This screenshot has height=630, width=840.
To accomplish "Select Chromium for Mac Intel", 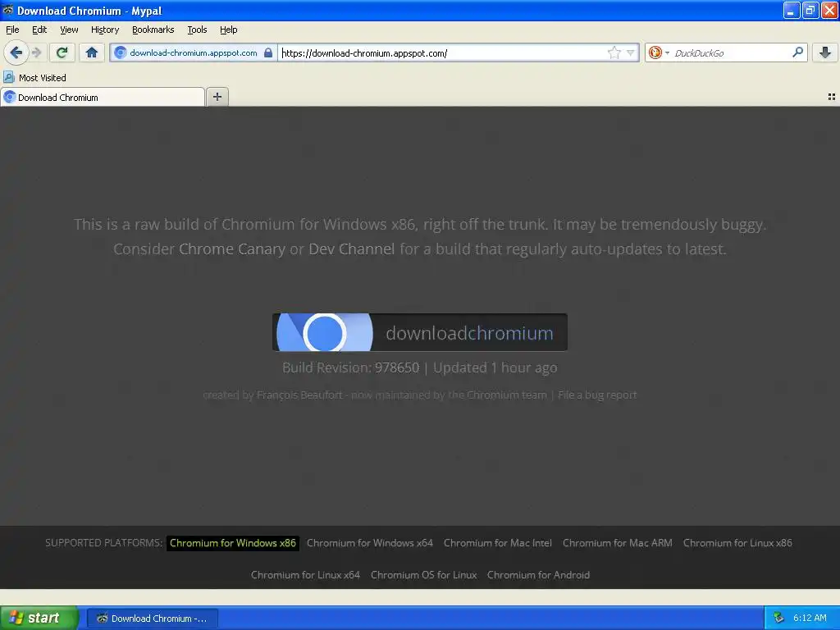I will 498,543.
